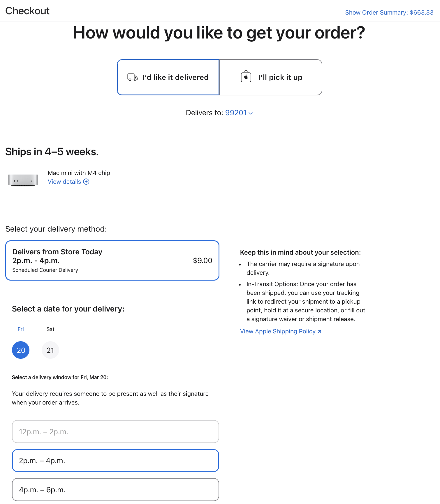The image size is (440, 504).
Task: Select Delivers from Store Today $9.00 method
Action: click(112, 260)
